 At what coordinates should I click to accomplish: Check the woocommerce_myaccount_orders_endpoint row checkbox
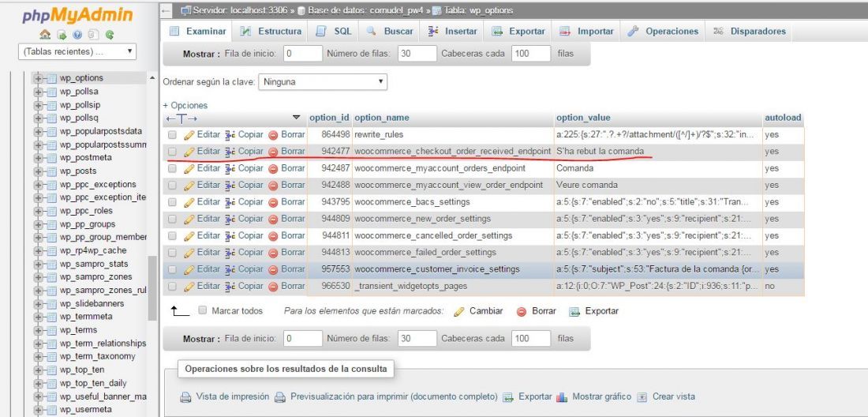point(172,168)
